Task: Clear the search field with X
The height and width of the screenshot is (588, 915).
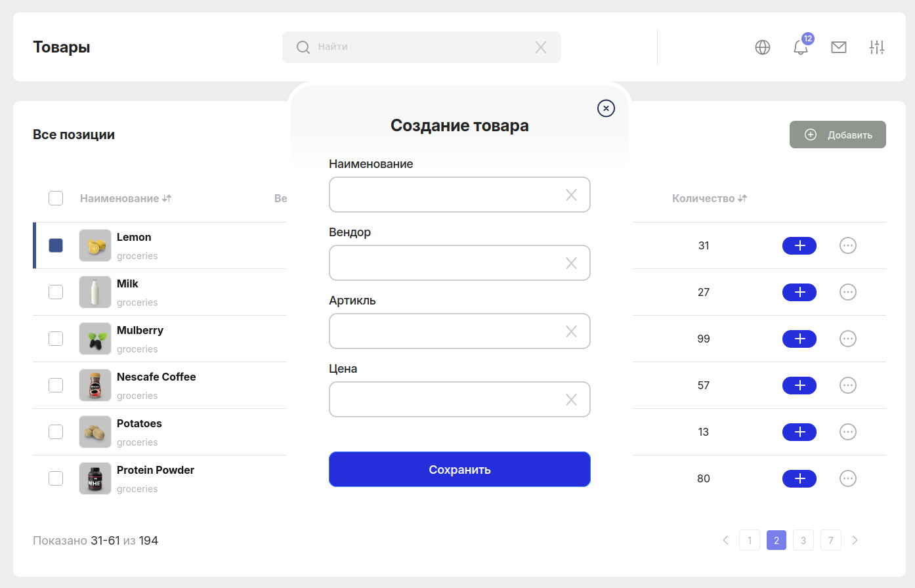Action: [541, 47]
